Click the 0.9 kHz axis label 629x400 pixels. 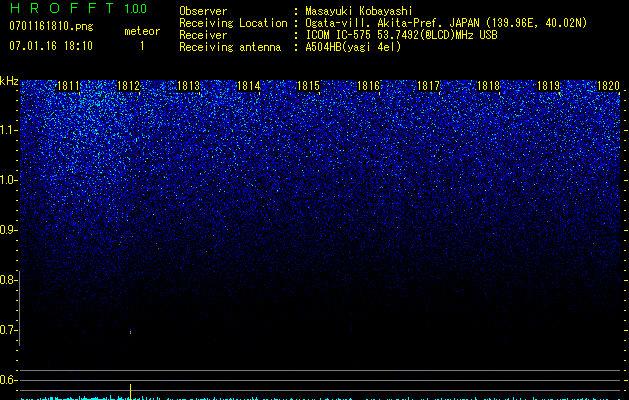tap(8, 230)
